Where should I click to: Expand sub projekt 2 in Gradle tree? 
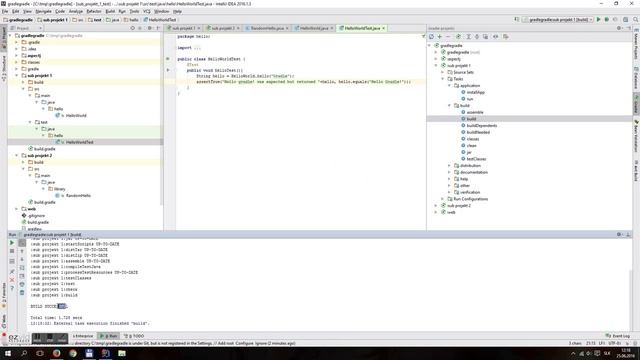coord(436,206)
